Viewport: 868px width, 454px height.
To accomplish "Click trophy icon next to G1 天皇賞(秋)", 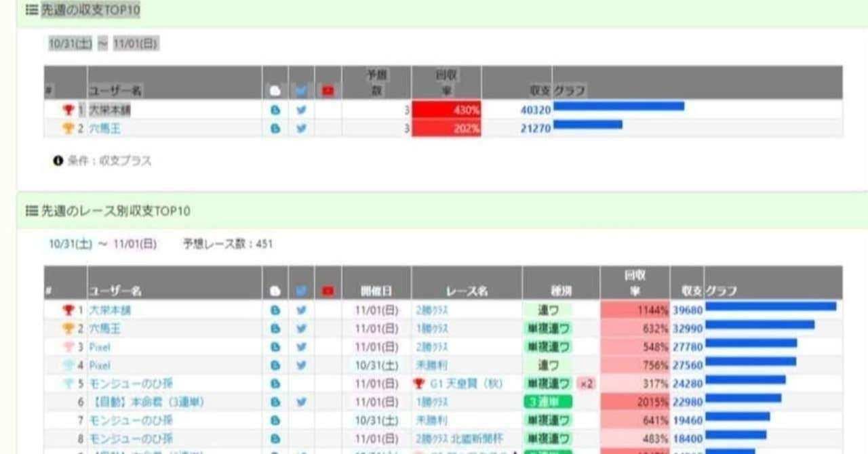I will click(419, 384).
